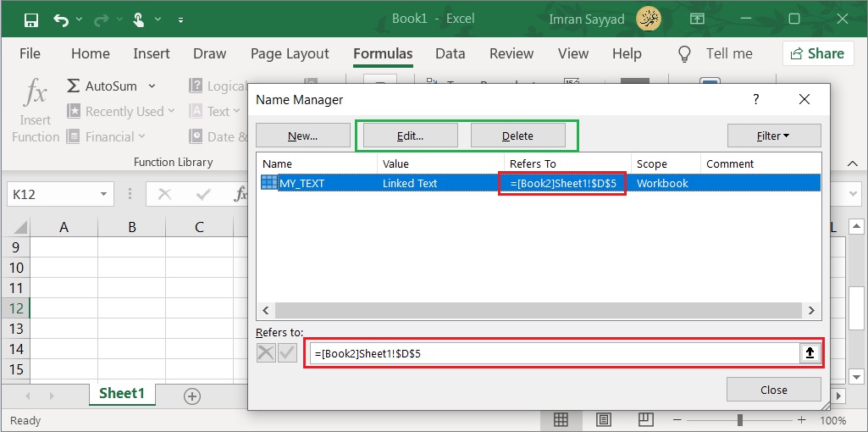Open the Financial functions dropdown
Viewport: 868px width, 432px height.
pos(106,137)
